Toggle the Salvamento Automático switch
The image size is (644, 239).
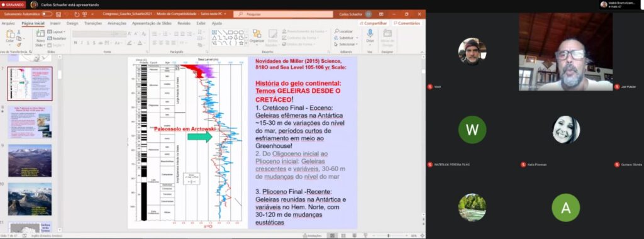47,14
